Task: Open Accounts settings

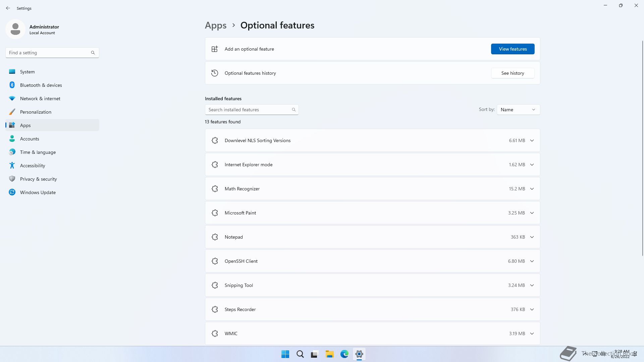Action: coord(52,139)
